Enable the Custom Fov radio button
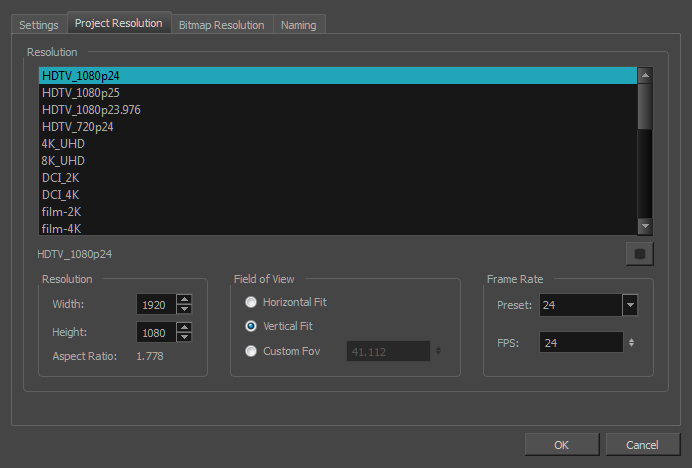The image size is (692, 468). click(x=251, y=351)
